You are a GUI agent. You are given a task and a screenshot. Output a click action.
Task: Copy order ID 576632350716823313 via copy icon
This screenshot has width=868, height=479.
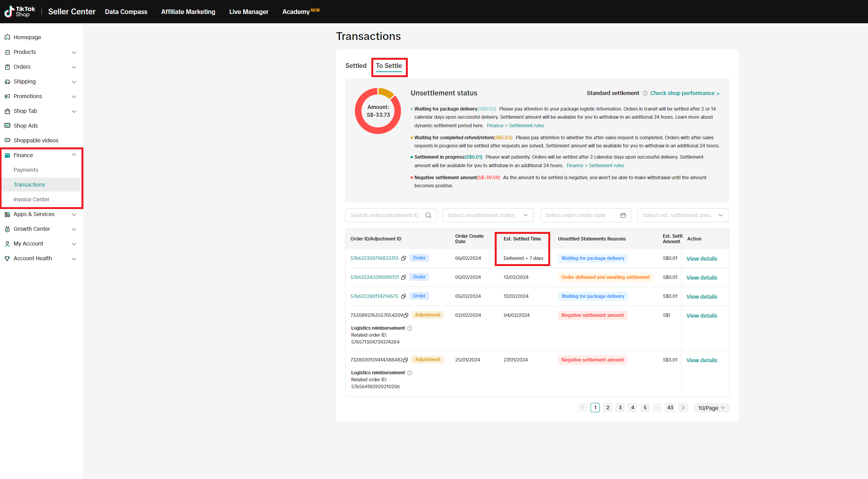[x=404, y=258]
